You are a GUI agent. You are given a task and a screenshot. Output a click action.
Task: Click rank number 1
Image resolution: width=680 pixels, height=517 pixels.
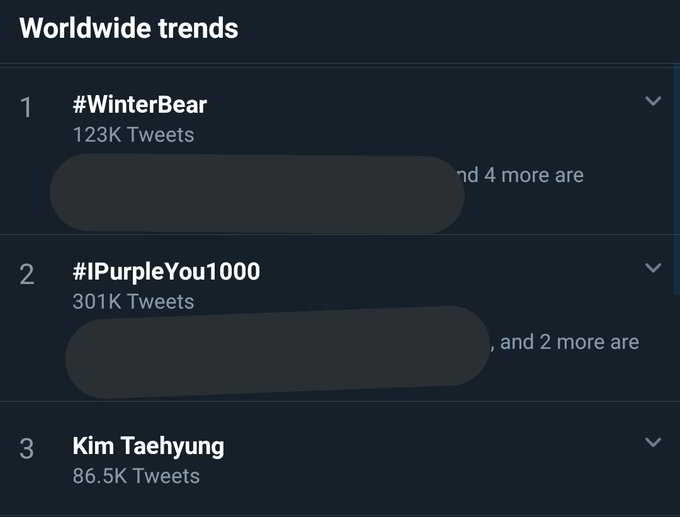pyautogui.click(x=27, y=107)
